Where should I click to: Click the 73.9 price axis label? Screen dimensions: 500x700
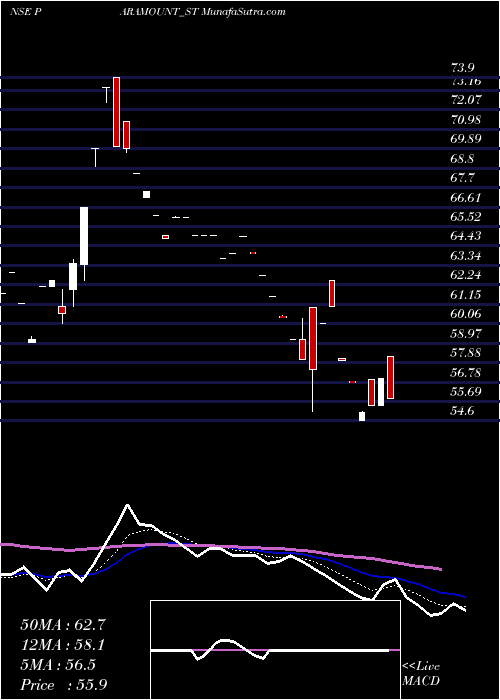pos(463,68)
